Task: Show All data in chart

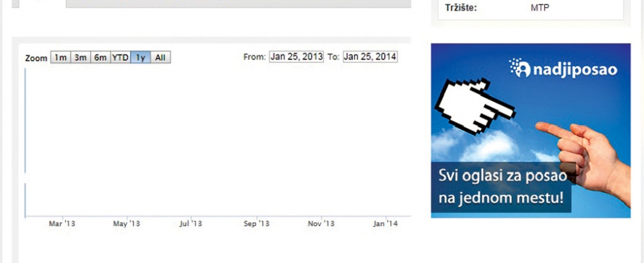Action: pos(160,58)
